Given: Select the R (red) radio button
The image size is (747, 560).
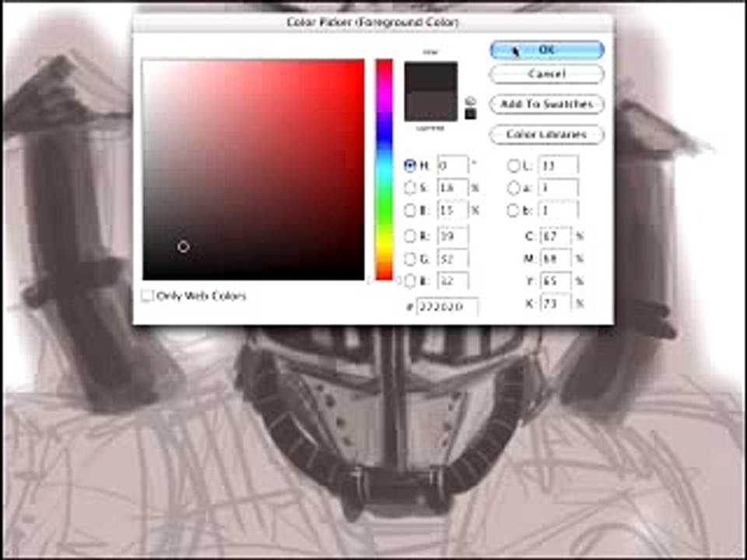Looking at the screenshot, I should 410,235.
